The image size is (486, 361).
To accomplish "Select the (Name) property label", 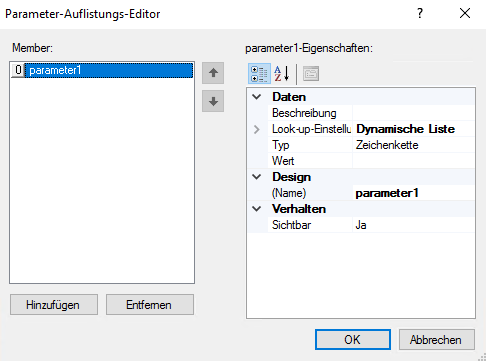I will point(289,193).
